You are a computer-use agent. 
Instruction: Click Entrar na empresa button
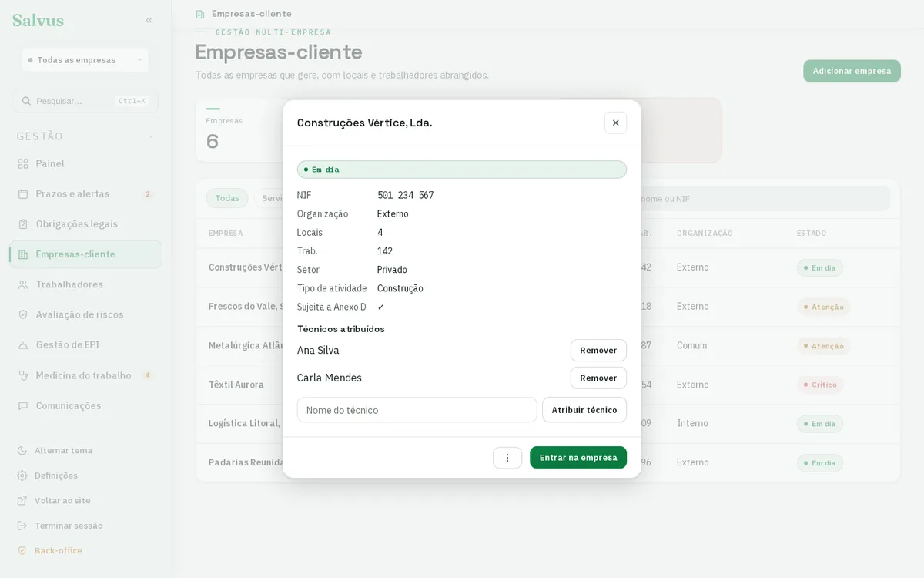tap(578, 458)
